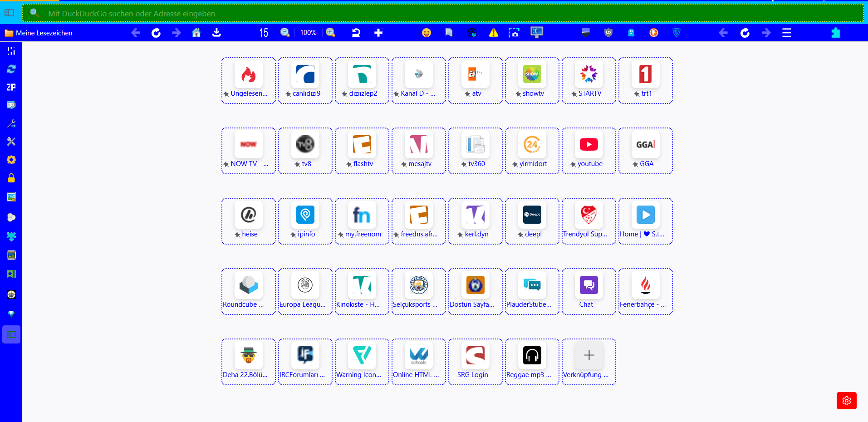Add a new shortcut with the Verknüpfung tile
The width and height of the screenshot is (868, 422).
pos(589,362)
